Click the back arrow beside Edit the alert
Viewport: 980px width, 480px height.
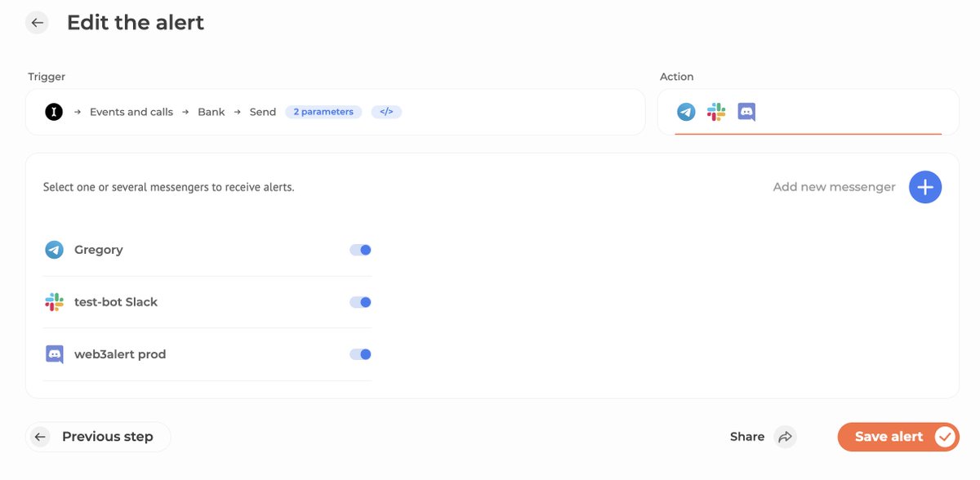38,23
